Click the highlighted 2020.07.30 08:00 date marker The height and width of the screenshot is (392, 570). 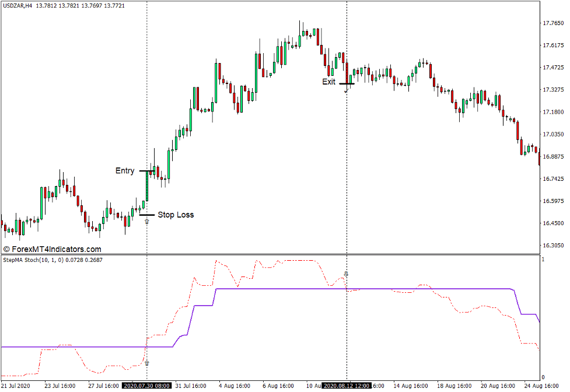[x=148, y=386]
